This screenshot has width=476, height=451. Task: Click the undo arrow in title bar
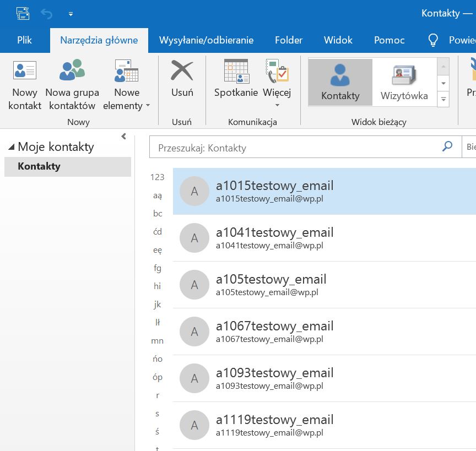tap(46, 13)
